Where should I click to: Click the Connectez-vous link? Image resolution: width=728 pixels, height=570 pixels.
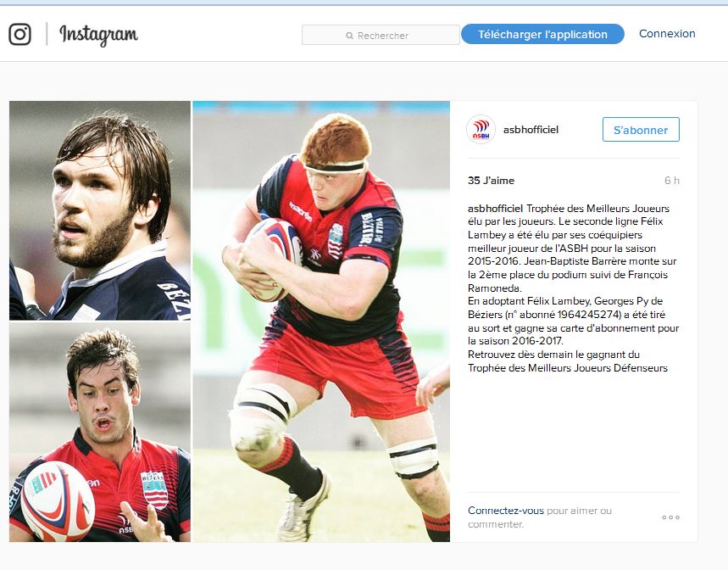click(506, 511)
